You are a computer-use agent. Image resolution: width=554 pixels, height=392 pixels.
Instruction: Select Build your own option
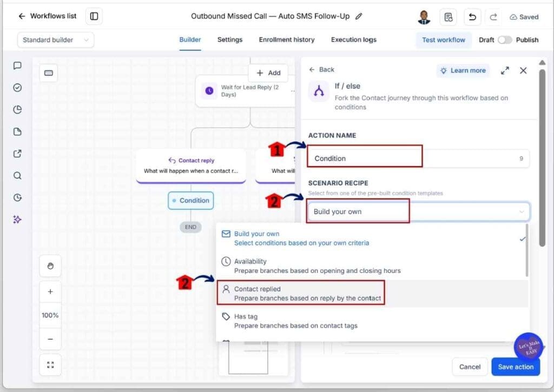pyautogui.click(x=372, y=238)
